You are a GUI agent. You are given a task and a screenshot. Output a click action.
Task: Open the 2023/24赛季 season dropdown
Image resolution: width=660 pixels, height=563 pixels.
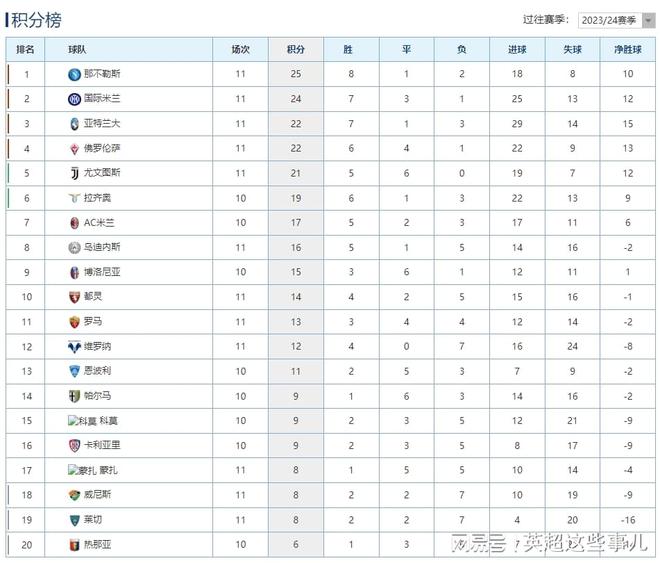[616, 20]
